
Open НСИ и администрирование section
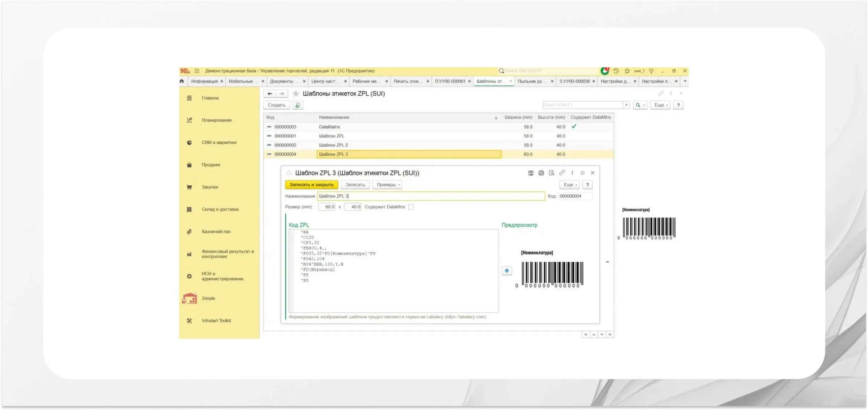[x=222, y=276]
